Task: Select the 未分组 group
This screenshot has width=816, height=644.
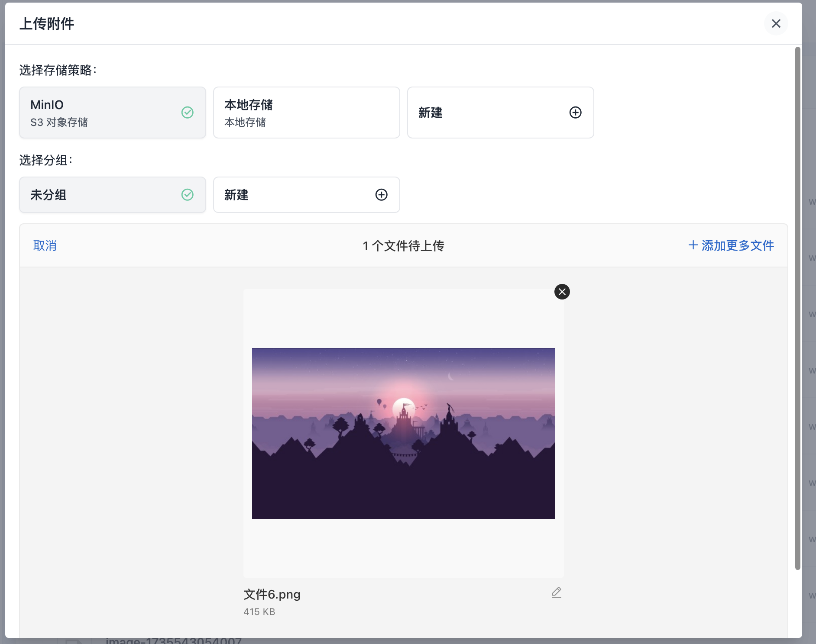Action: (113, 195)
